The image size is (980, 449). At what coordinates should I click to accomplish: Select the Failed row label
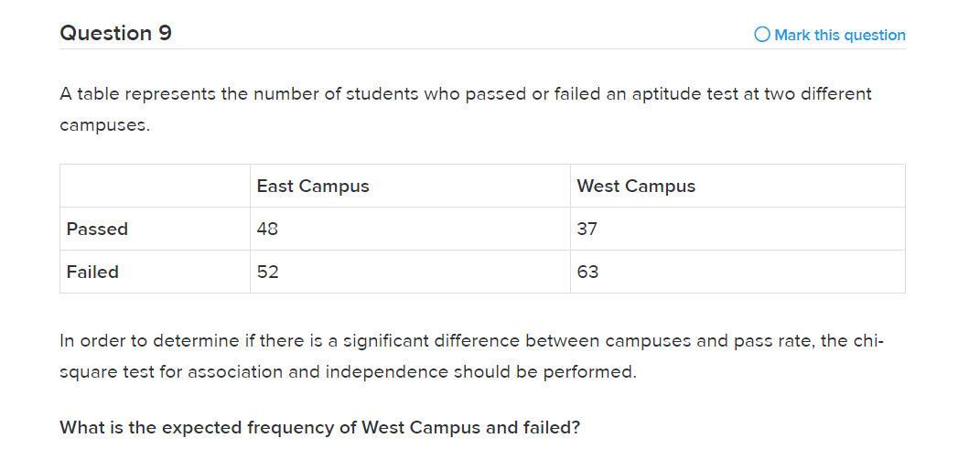tap(92, 272)
